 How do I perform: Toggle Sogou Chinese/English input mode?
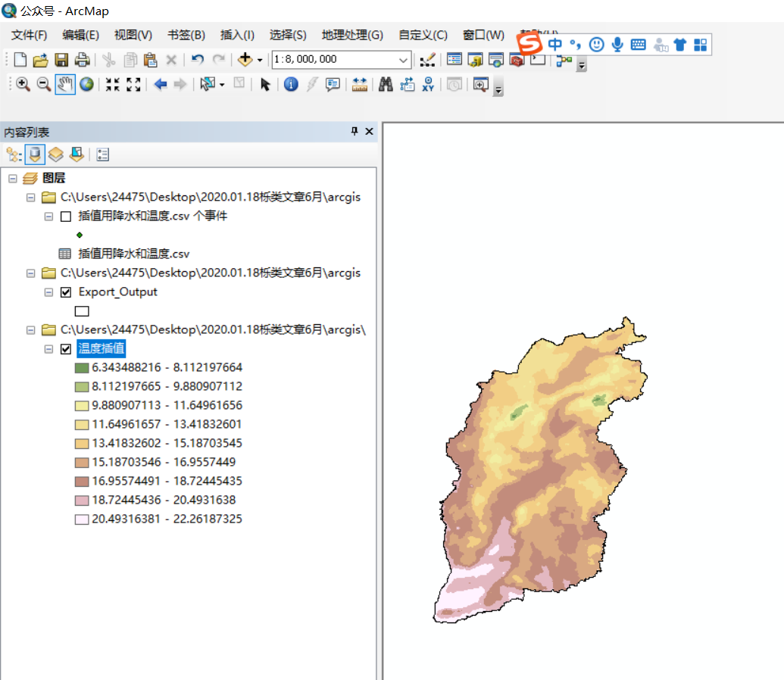555,45
